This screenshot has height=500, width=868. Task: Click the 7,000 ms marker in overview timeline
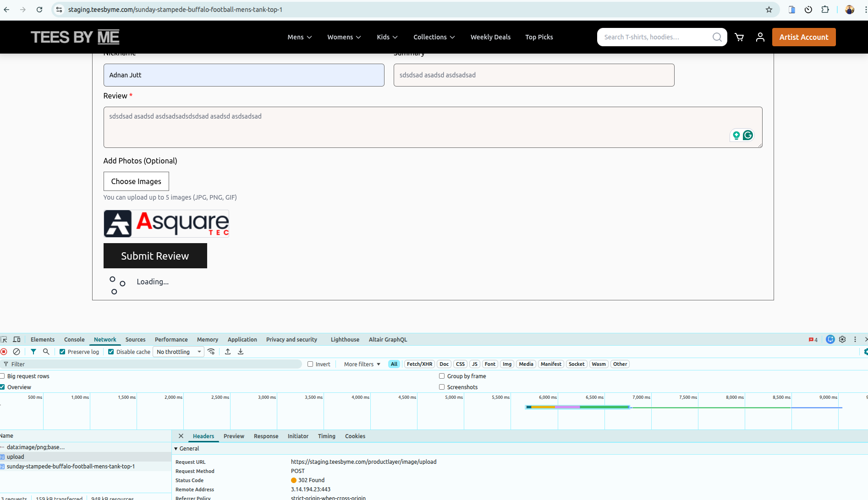point(641,397)
